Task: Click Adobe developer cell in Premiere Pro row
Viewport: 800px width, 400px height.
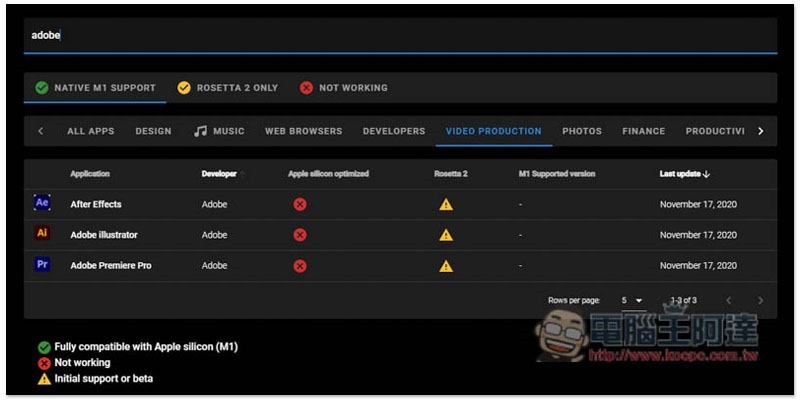Action: [x=214, y=266]
